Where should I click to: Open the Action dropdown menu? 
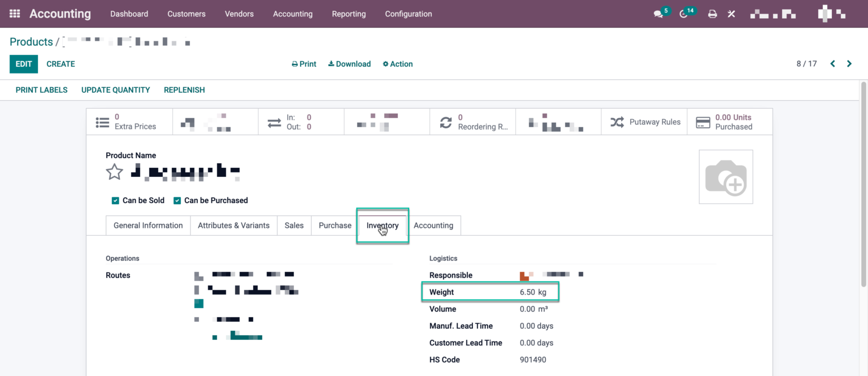397,64
